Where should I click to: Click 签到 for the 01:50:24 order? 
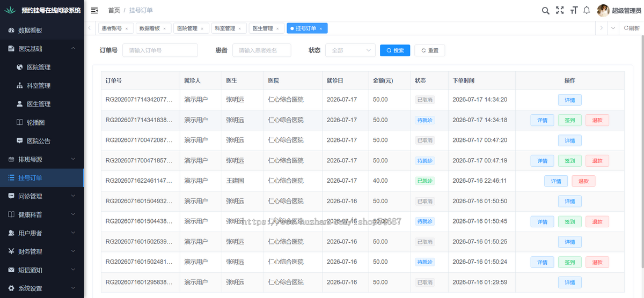(570, 262)
